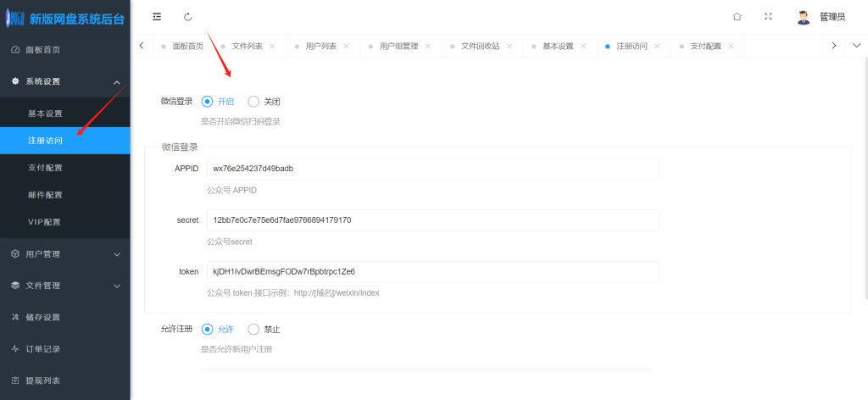Focus the secret input field
This screenshot has width=868, height=400.
433,220
